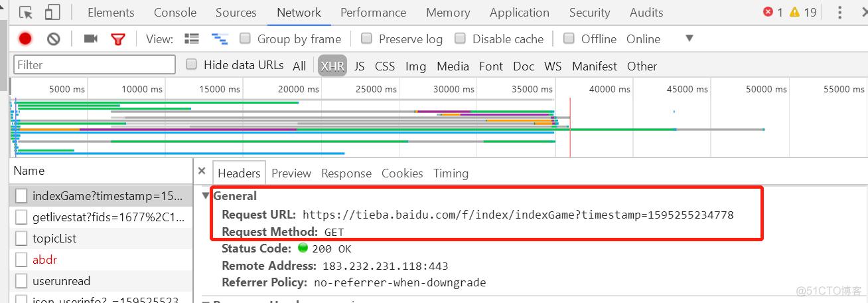Click 40000 ms on the timeline overview
868x303 pixels.
tap(609, 89)
